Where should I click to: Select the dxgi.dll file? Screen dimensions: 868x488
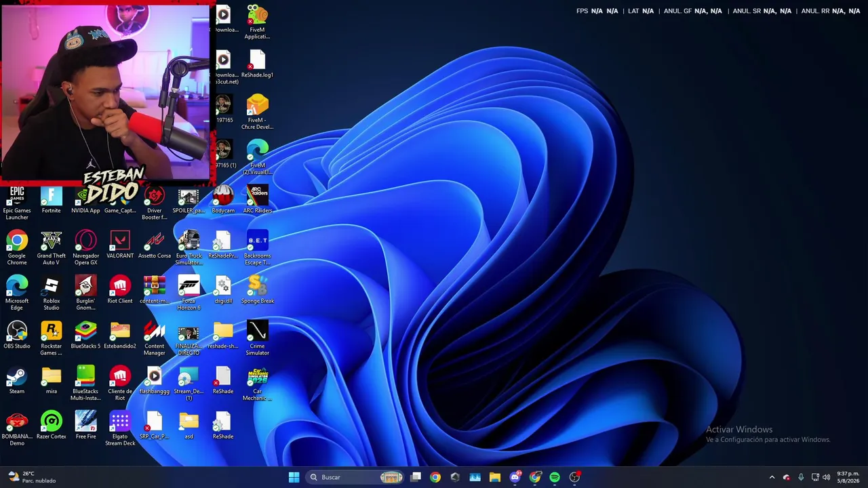(223, 290)
